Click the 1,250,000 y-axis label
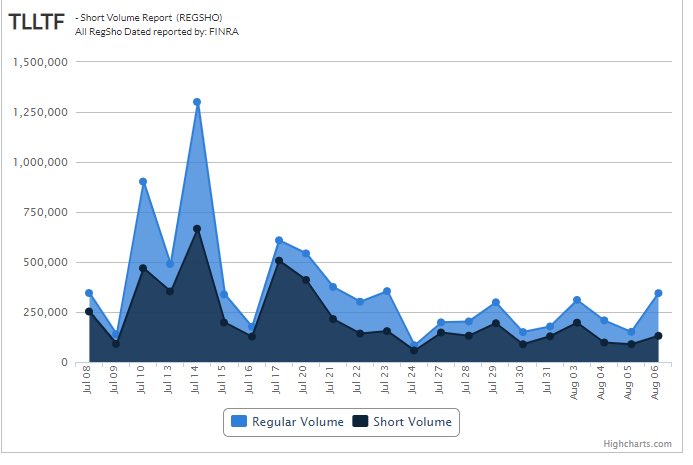The width and height of the screenshot is (693, 465). [x=40, y=112]
